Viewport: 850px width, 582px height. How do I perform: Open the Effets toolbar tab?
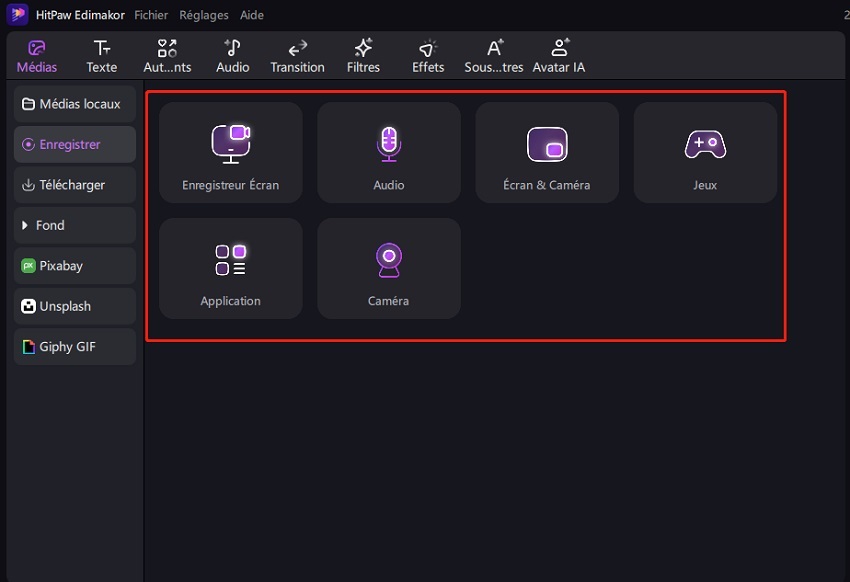tap(428, 56)
